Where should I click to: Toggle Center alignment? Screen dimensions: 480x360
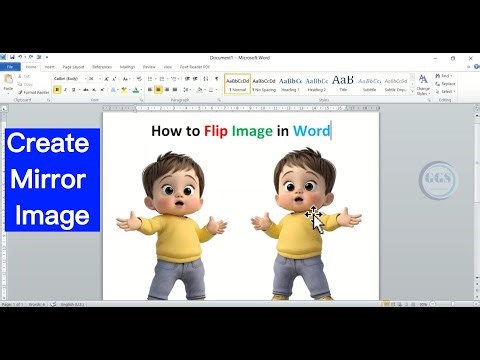click(158, 90)
